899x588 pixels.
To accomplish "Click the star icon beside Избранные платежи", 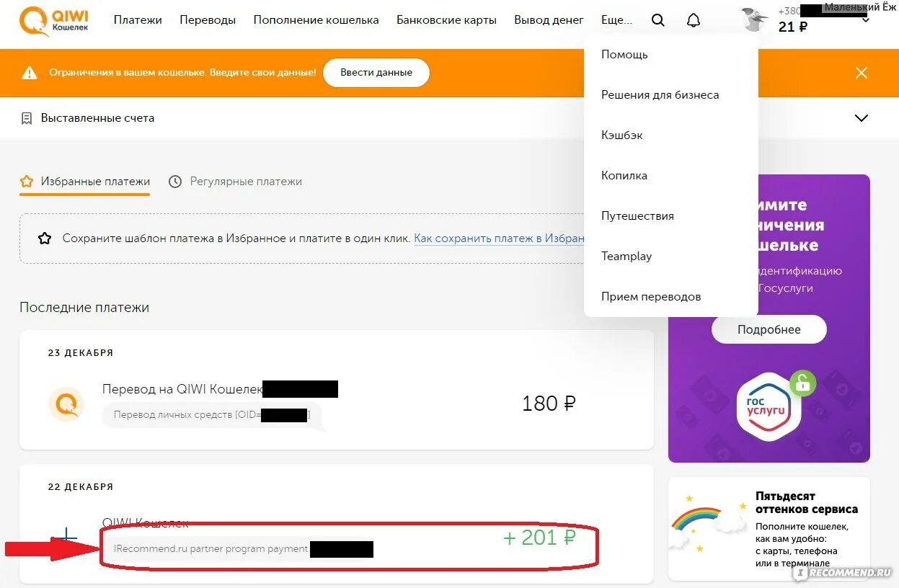I will 27,182.
